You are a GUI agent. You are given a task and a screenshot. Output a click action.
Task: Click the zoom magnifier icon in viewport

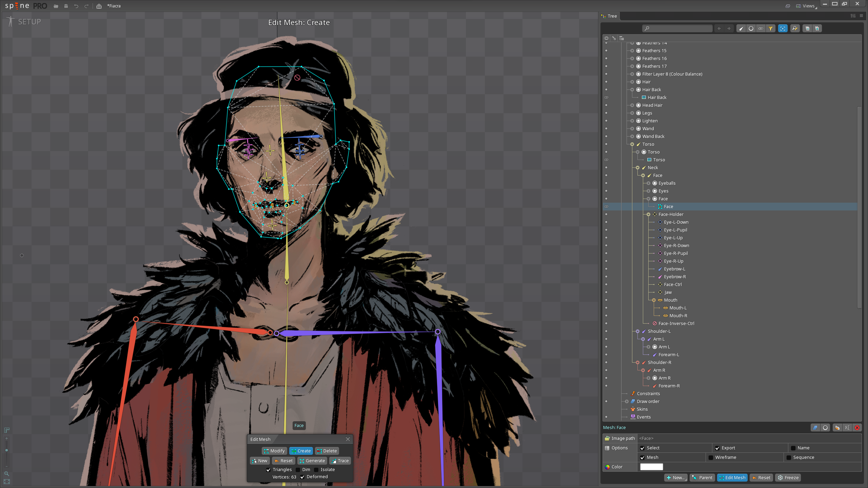6,473
